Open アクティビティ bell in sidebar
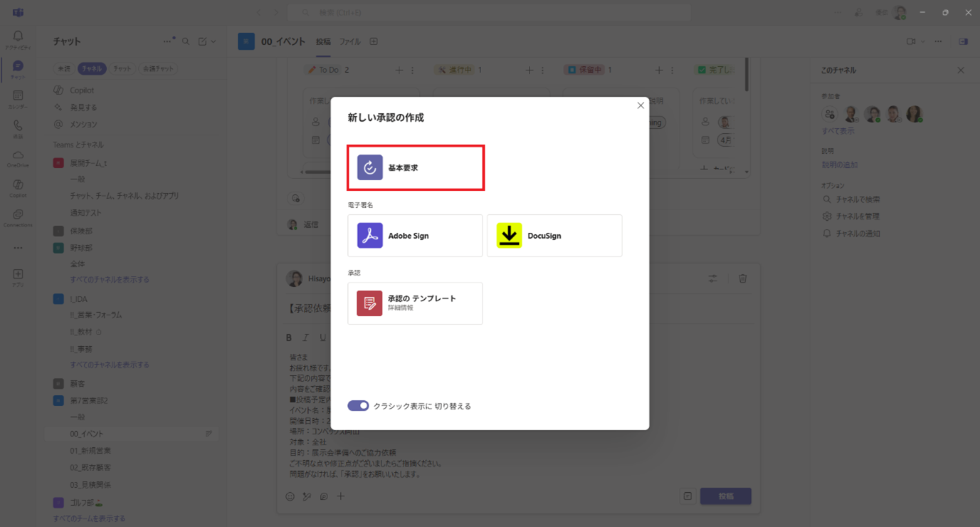This screenshot has width=980, height=527. [x=18, y=40]
